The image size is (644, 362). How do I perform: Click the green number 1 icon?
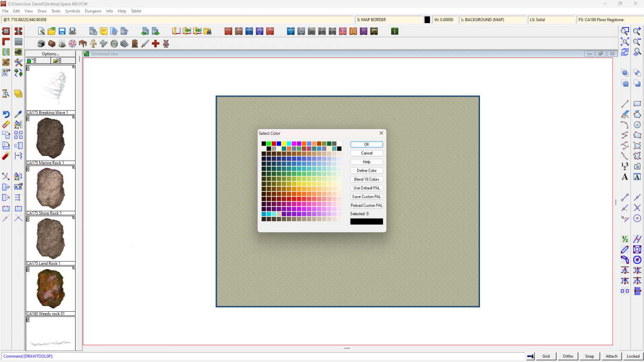(395, 31)
